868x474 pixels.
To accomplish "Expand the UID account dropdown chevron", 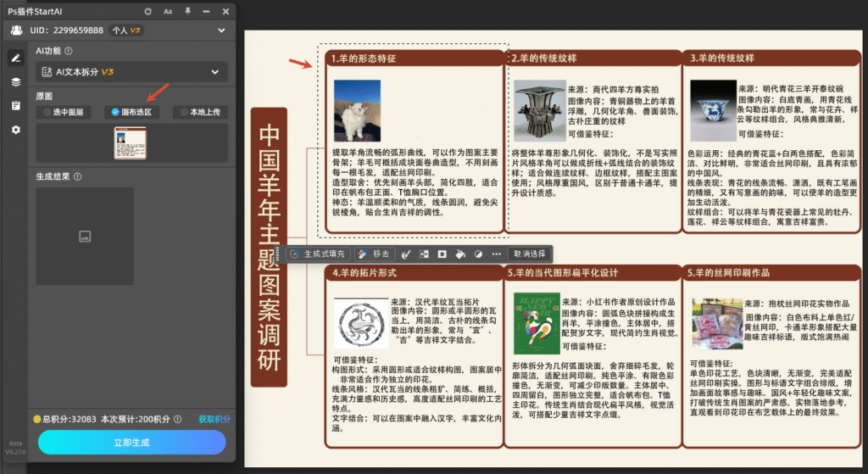I will tap(221, 31).
